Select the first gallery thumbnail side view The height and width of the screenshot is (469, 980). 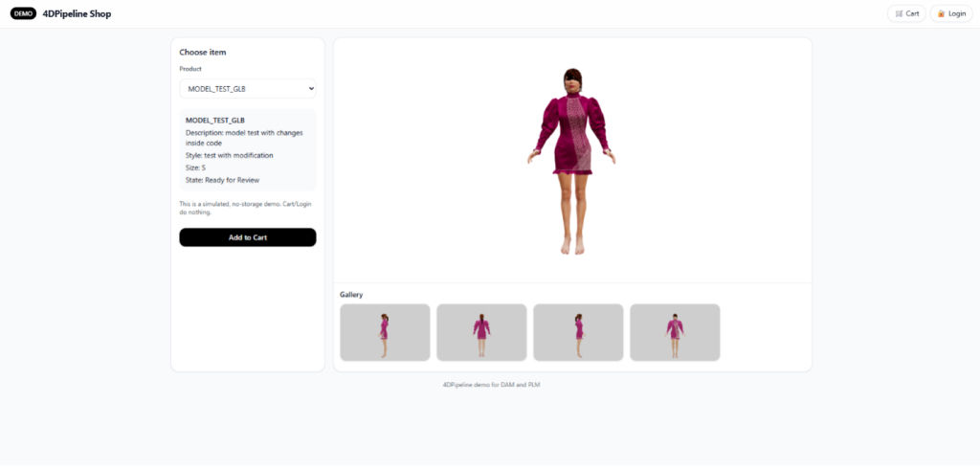click(x=385, y=332)
